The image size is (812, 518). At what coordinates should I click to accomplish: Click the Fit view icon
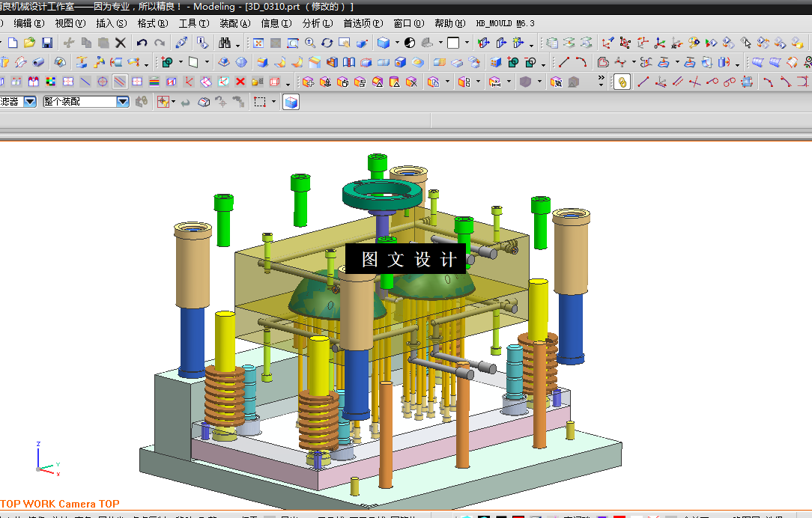258,43
